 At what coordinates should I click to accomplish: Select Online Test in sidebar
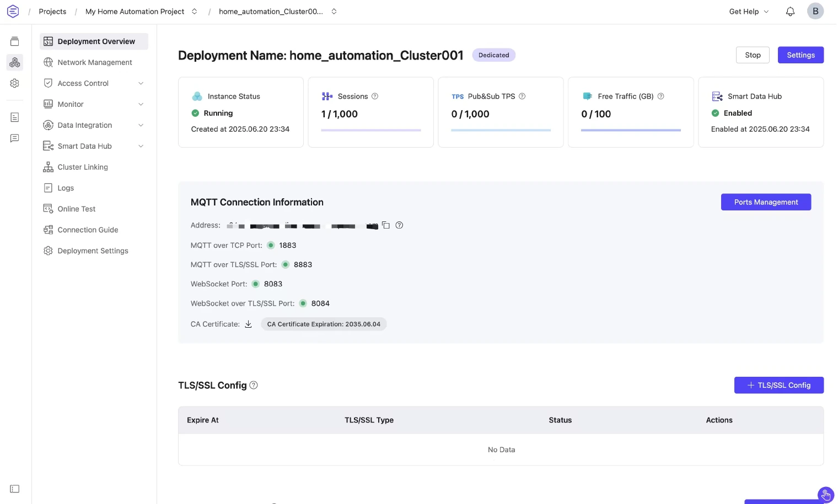(76, 209)
